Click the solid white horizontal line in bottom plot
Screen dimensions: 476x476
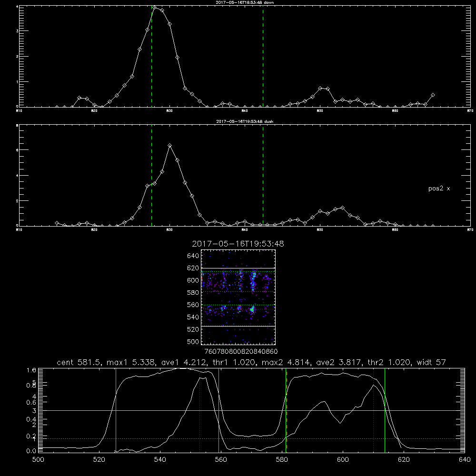pyautogui.click(x=251, y=410)
